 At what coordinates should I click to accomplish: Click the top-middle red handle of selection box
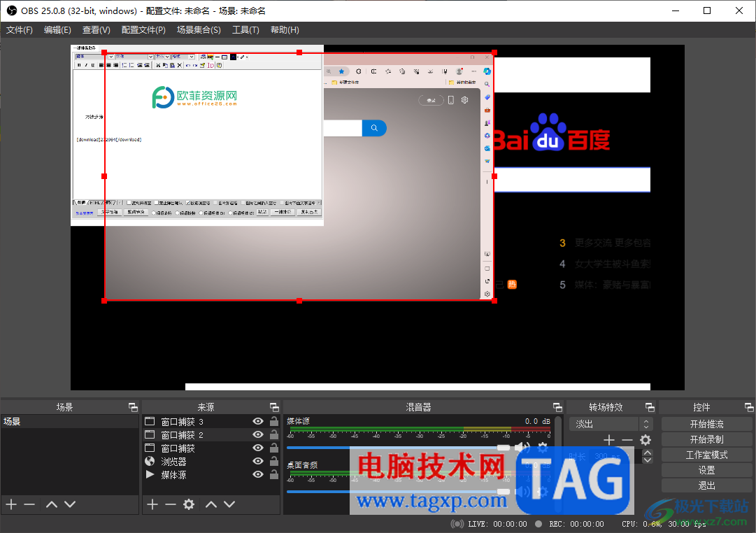click(299, 52)
